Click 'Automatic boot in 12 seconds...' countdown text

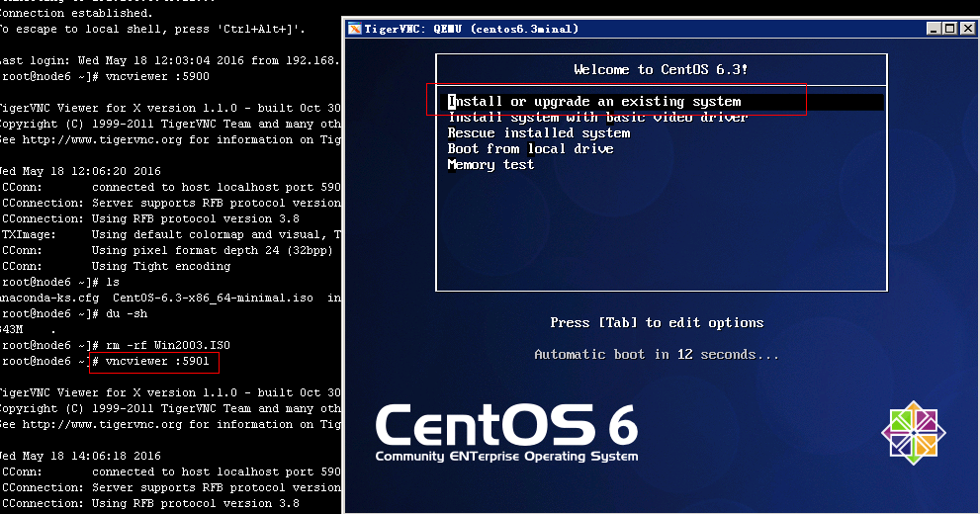pos(657,355)
